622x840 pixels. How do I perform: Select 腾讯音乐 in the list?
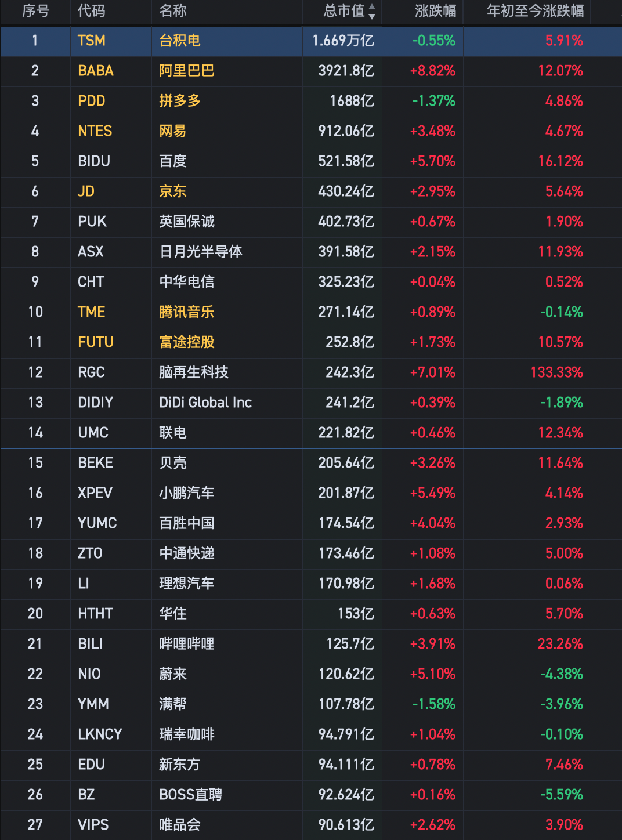pyautogui.click(x=187, y=312)
